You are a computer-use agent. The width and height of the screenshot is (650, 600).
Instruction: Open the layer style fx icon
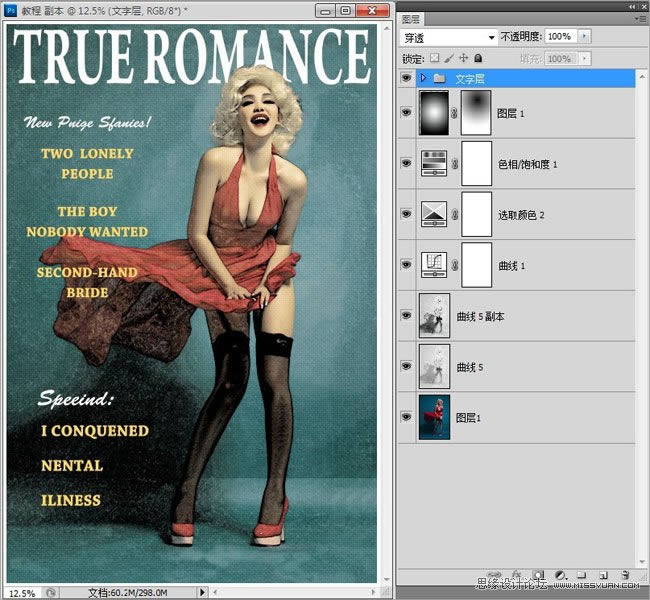pos(518,576)
